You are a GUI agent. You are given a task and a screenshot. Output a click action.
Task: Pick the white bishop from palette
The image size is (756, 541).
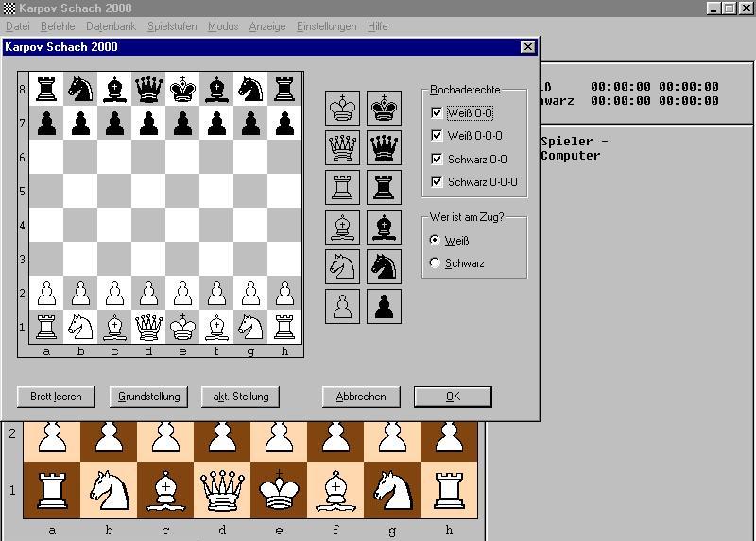pos(341,227)
